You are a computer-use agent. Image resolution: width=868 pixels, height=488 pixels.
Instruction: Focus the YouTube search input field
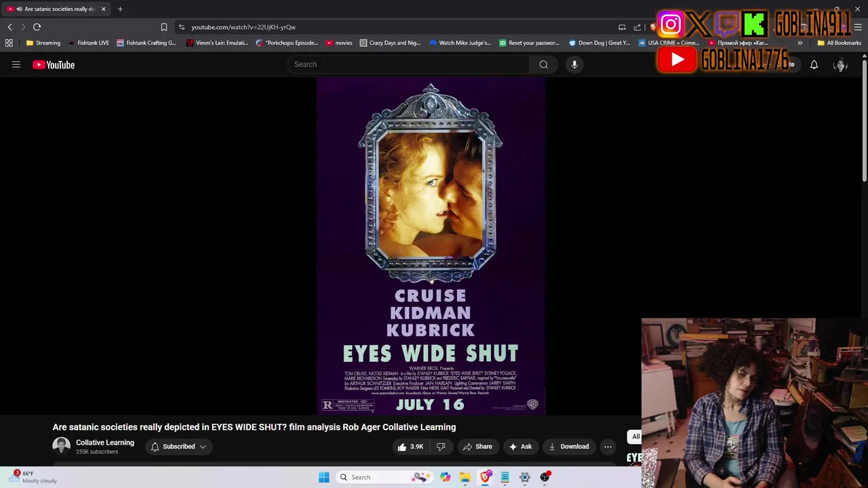[408, 64]
